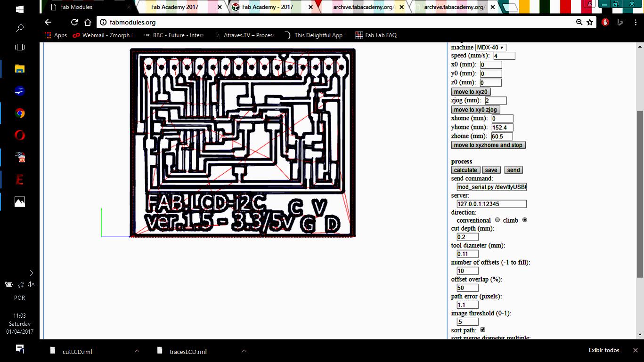This screenshot has height=362, width=644.
Task: Open Opera browser from the taskbar
Action: click(x=20, y=135)
